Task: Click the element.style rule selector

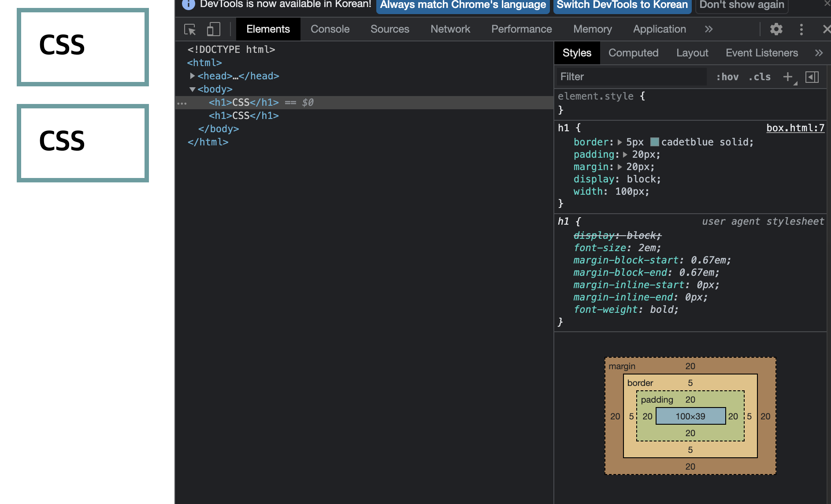Action: (x=595, y=96)
